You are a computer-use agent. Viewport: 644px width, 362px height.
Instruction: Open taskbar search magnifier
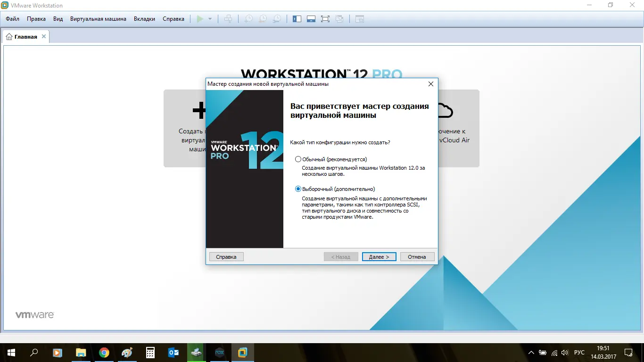34,353
